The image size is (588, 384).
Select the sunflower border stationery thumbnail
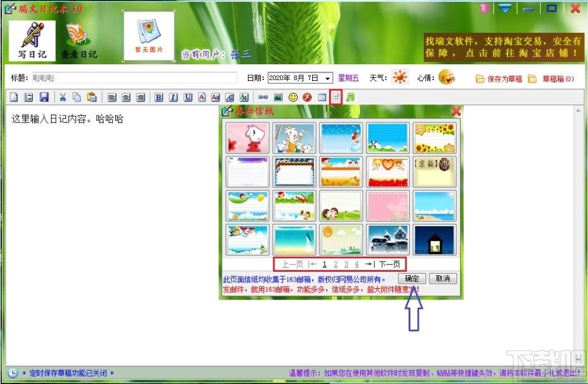click(x=433, y=138)
